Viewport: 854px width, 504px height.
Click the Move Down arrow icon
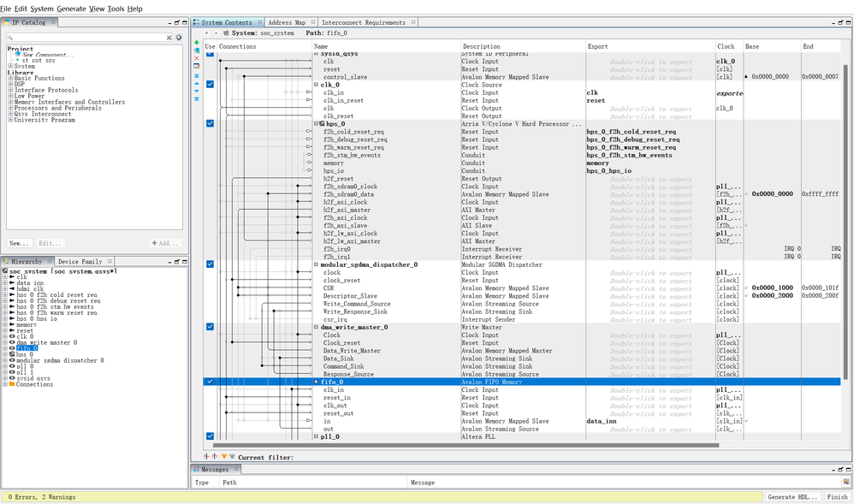point(197,92)
